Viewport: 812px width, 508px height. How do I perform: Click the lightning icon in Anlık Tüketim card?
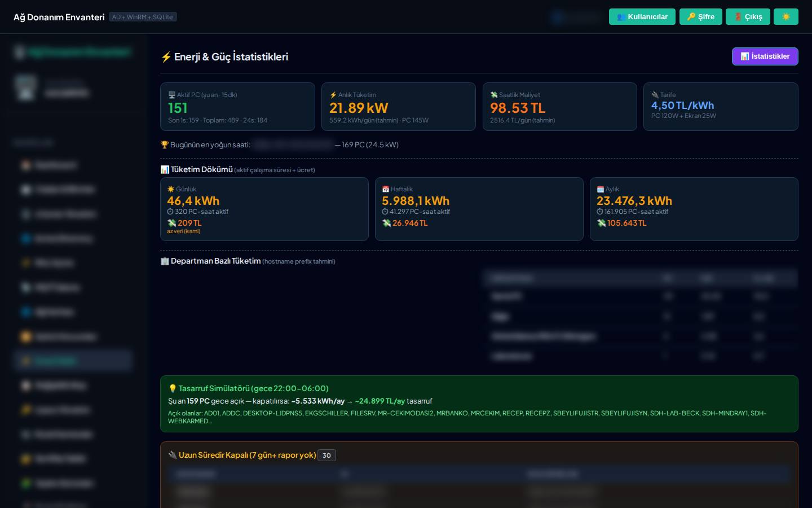pos(333,95)
